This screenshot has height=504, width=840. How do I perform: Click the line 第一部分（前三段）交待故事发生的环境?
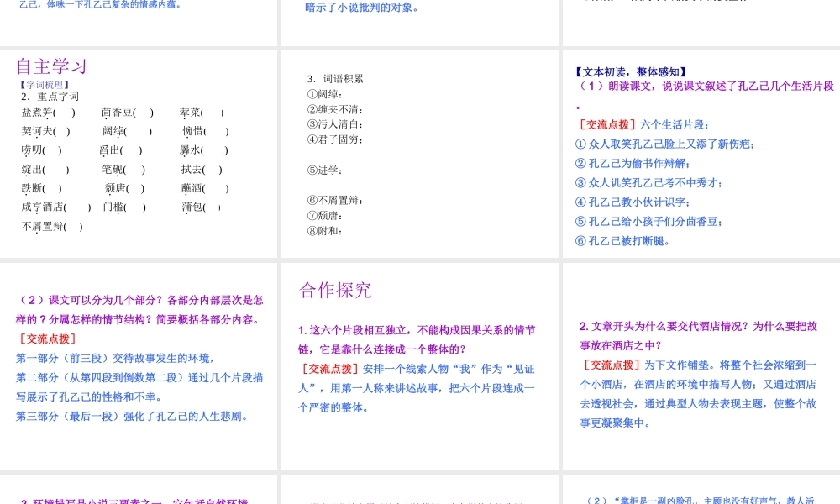(115, 359)
